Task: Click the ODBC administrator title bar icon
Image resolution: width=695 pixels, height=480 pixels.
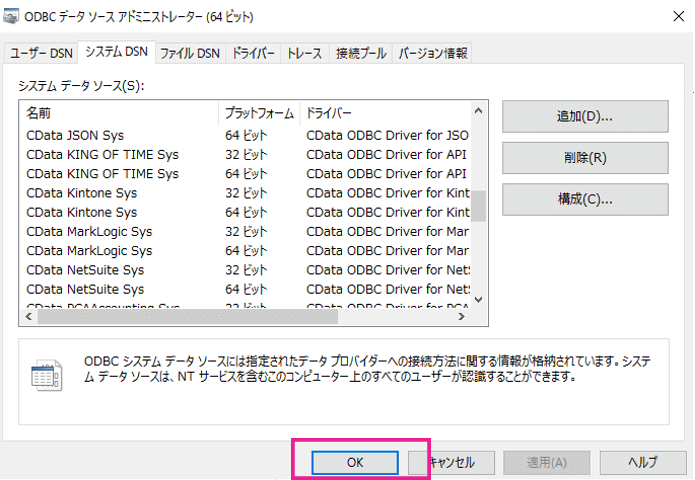Action: point(11,16)
